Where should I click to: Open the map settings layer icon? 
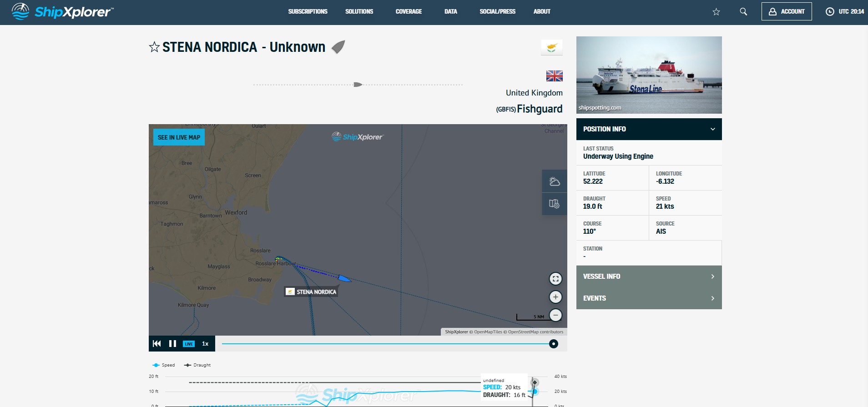pyautogui.click(x=554, y=204)
